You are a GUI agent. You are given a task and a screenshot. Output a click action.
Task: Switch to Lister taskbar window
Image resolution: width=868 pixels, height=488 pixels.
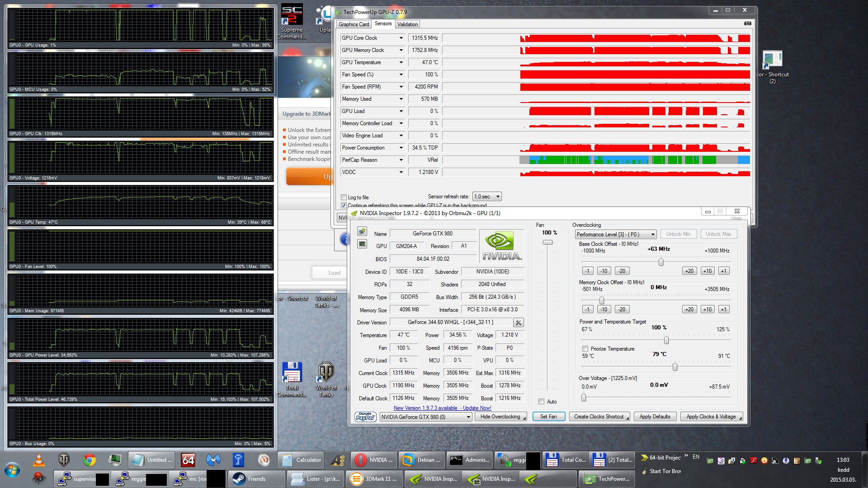tap(316, 479)
